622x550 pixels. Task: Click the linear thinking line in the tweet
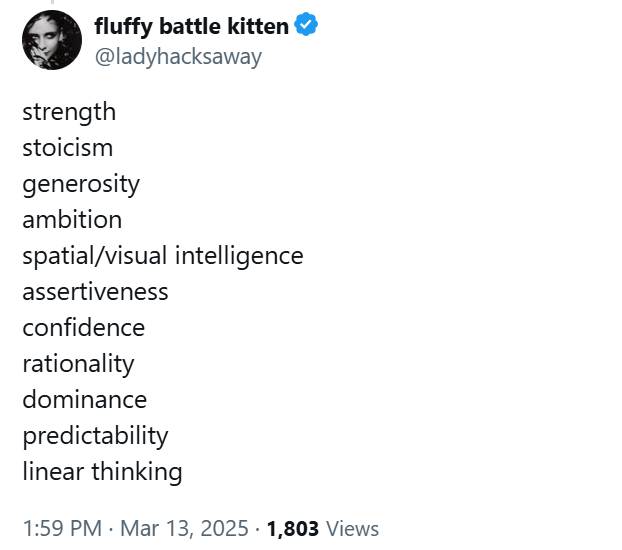(102, 472)
